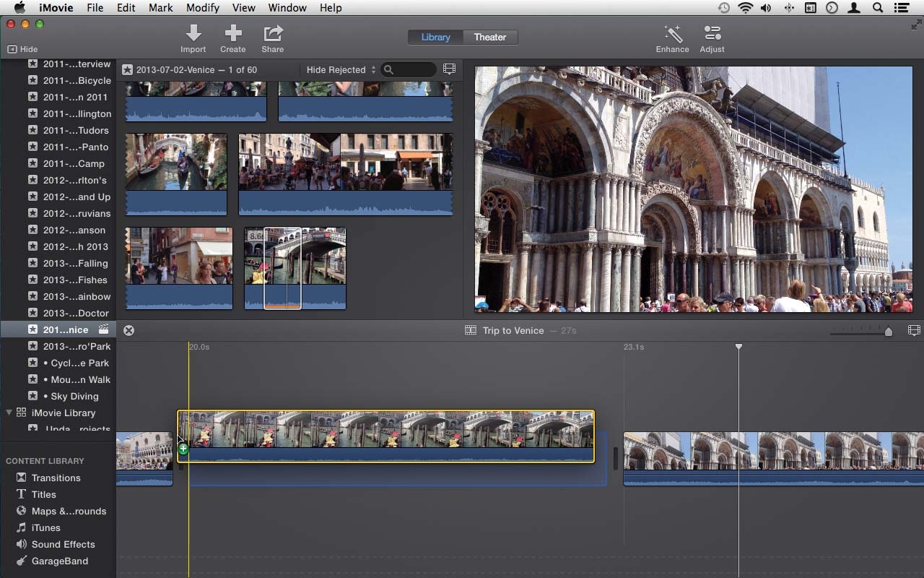Screen dimensions: 924x578
Task: Open the Modify menu
Action: (x=202, y=8)
